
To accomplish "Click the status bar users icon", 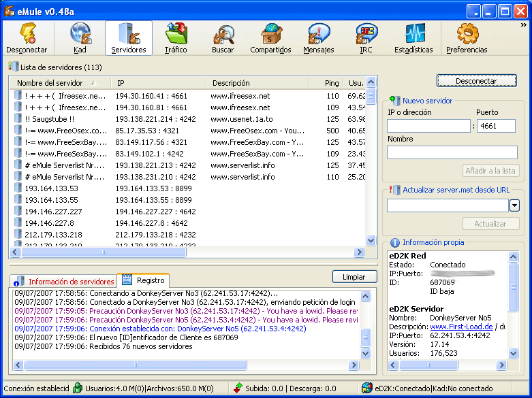I will click(x=78, y=388).
